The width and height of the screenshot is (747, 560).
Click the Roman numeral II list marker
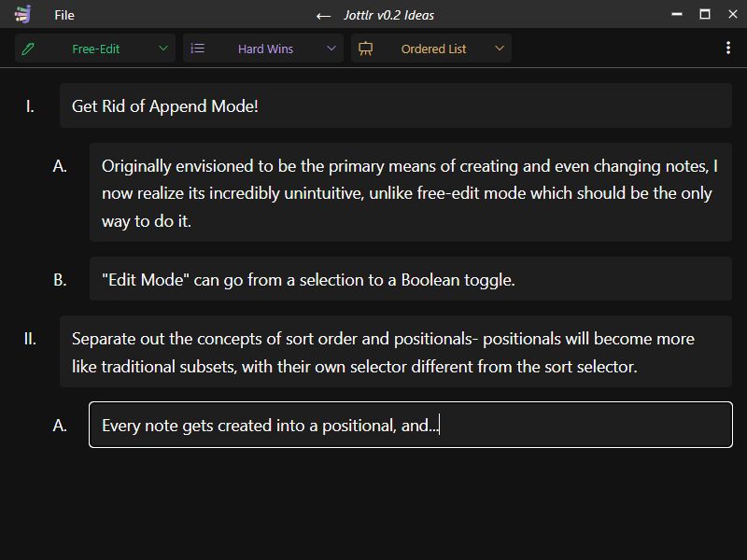tap(30, 339)
